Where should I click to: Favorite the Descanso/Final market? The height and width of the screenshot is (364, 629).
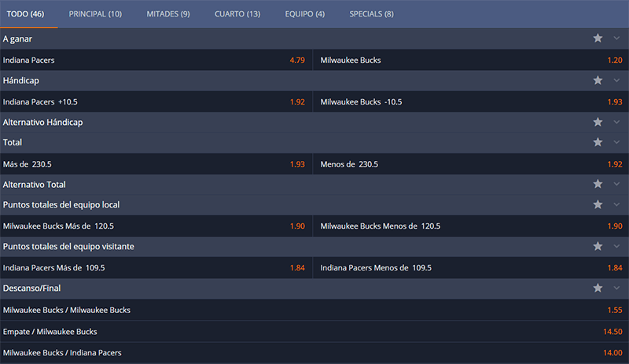point(598,288)
